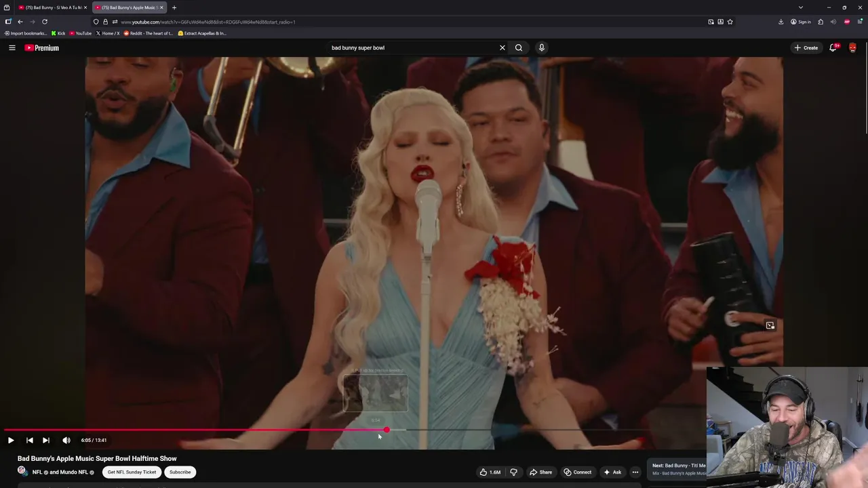868x488 pixels.
Task: Open the browser application menu
Action: tap(859, 22)
